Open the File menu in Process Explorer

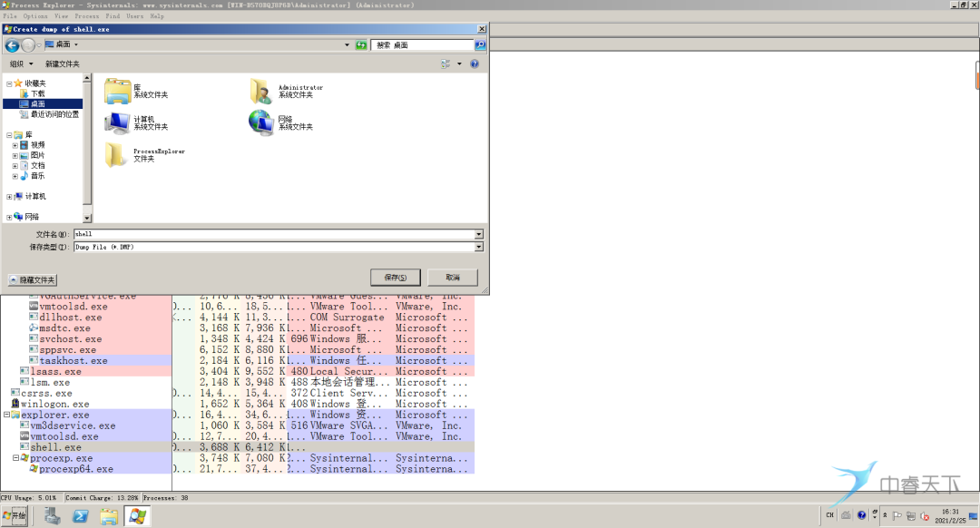click(10, 16)
